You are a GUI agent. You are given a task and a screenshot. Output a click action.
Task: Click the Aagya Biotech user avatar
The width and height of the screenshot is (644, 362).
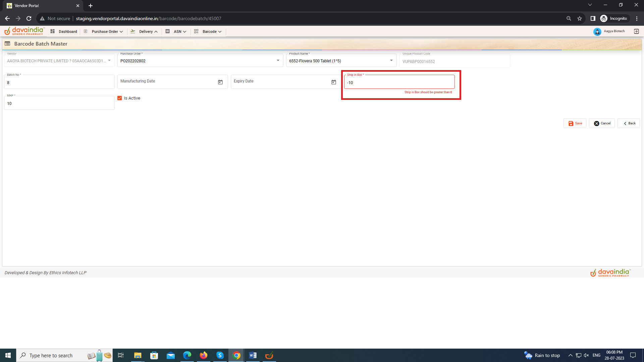pyautogui.click(x=597, y=32)
